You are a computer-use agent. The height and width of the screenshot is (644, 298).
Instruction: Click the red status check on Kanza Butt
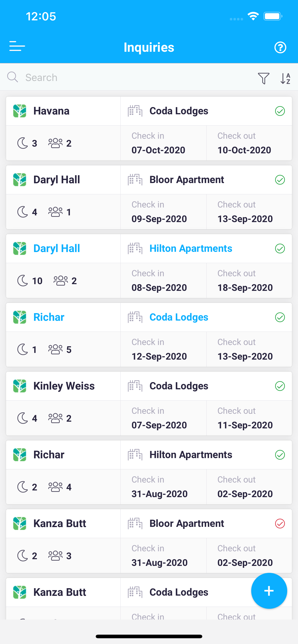280,523
